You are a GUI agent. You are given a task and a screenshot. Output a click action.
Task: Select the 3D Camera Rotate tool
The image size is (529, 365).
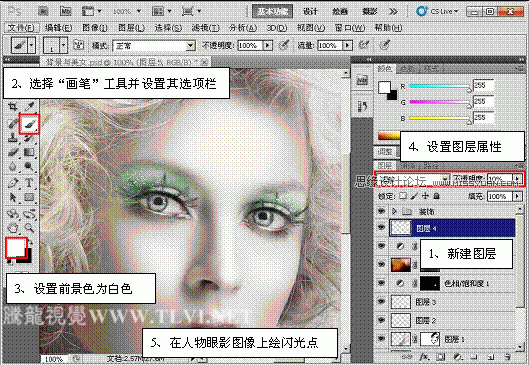(30, 214)
